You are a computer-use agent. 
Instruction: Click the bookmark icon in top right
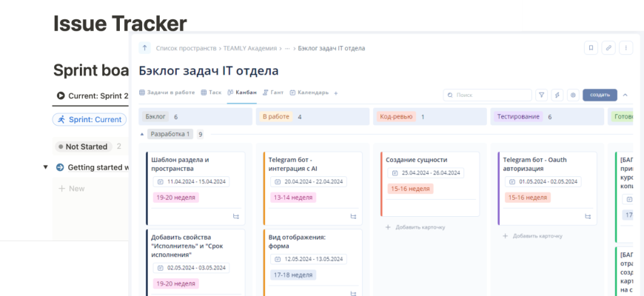point(591,48)
